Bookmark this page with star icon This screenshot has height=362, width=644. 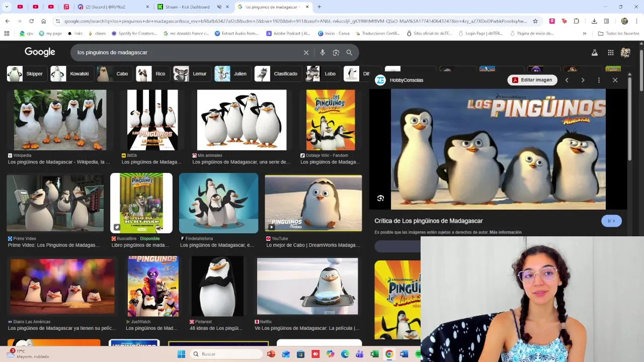coord(535,21)
